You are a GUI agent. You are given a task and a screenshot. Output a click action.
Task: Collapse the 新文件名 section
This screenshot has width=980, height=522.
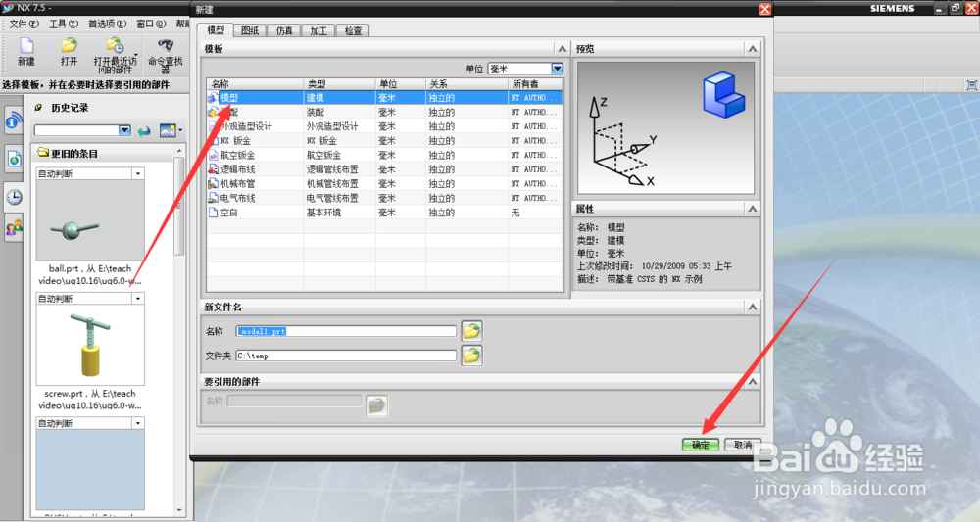(x=753, y=307)
